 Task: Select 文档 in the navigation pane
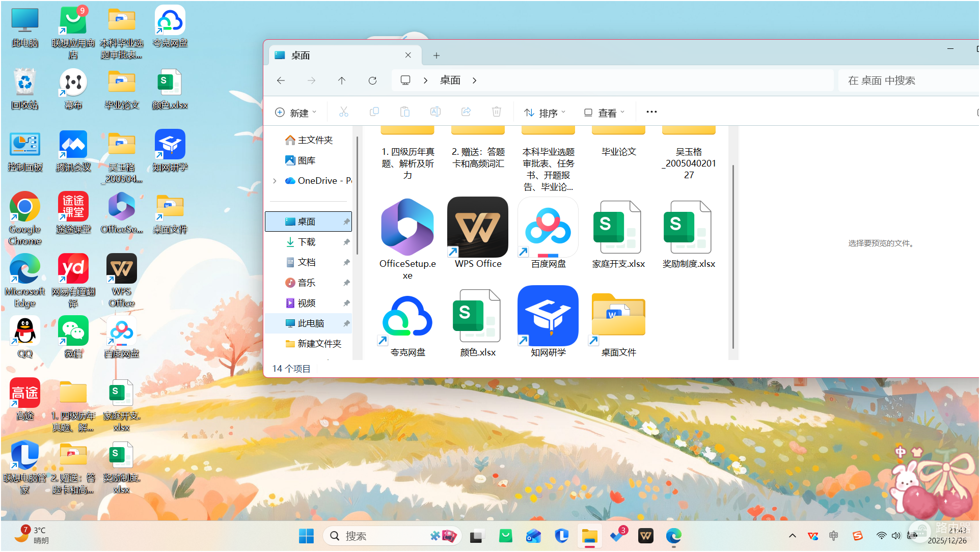[309, 262]
